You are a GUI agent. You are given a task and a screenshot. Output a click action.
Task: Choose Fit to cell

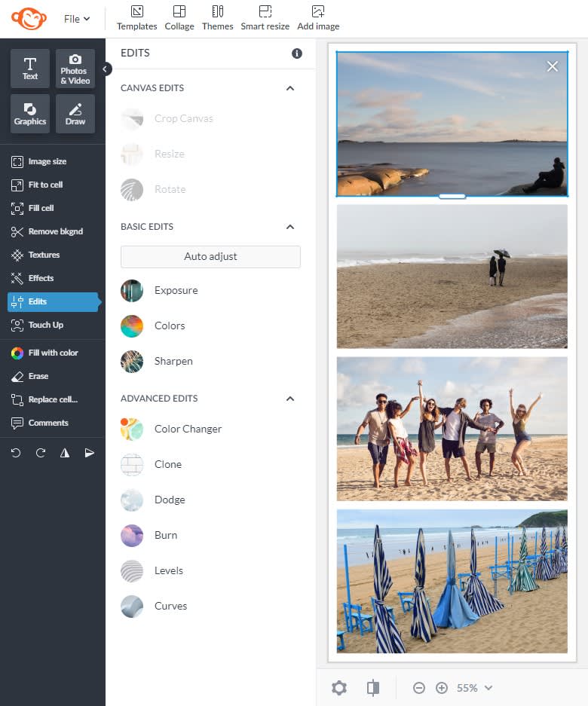(x=37, y=185)
